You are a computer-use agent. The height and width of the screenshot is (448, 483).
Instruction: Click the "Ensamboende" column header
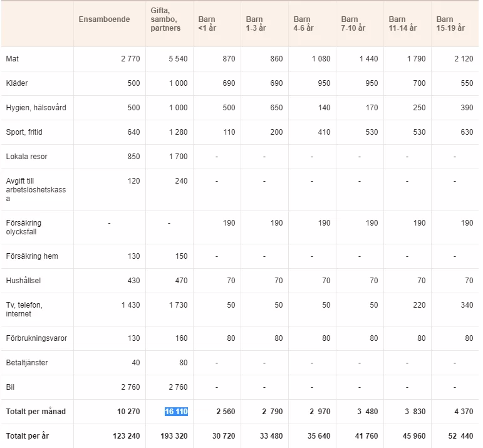pos(104,19)
